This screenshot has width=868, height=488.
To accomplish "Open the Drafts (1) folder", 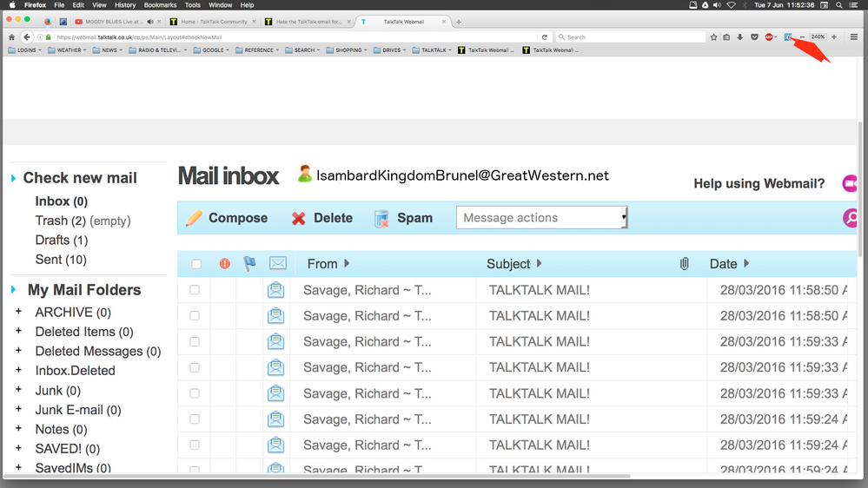I will (x=62, y=241).
